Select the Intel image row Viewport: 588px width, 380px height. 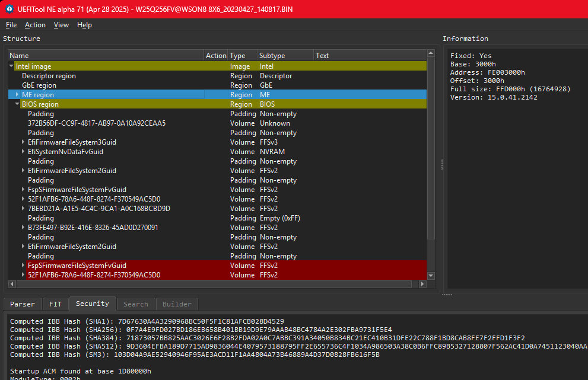coord(218,66)
